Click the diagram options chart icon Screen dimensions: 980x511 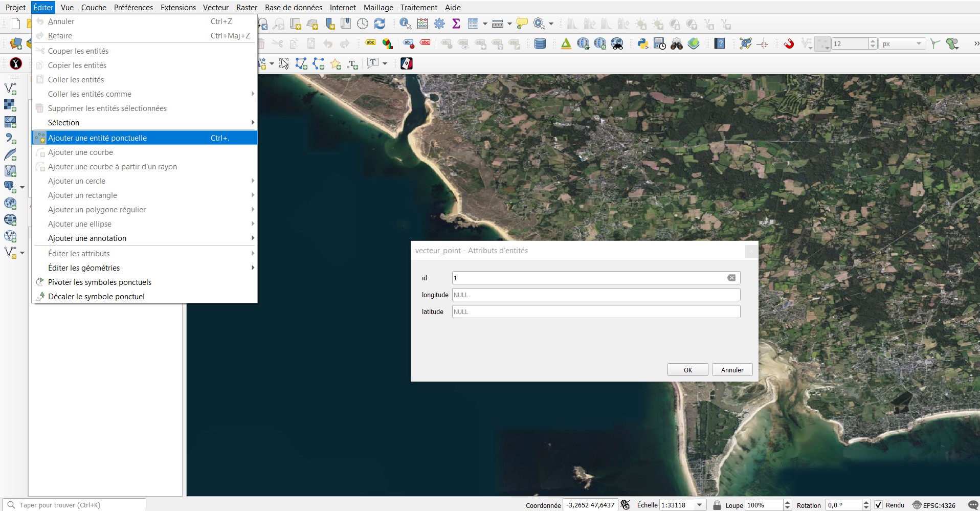388,44
